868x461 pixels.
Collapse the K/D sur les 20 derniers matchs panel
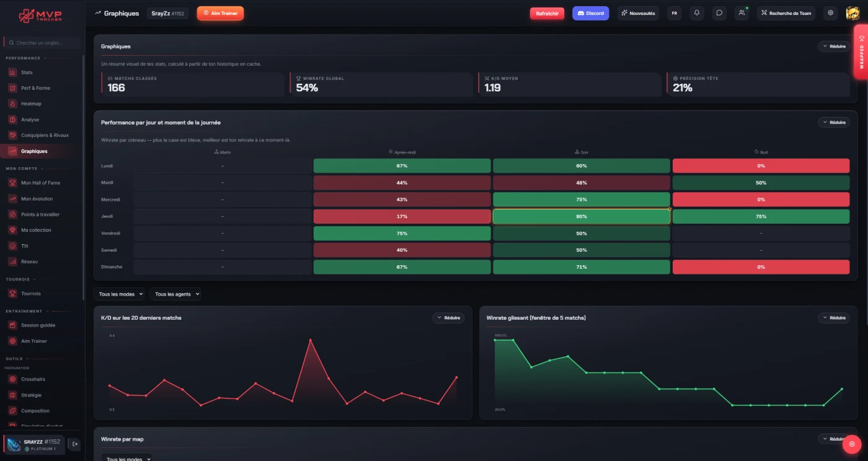(448, 318)
